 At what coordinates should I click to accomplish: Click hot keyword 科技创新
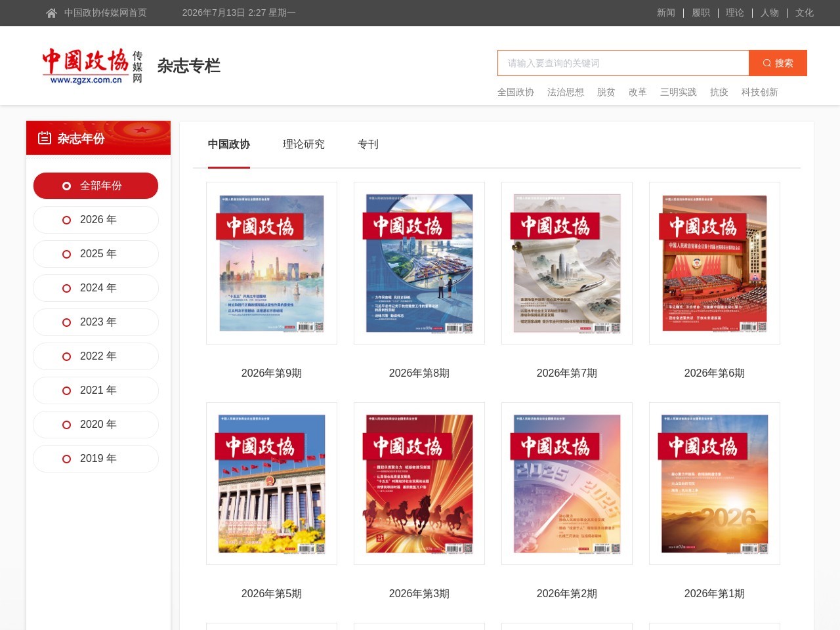pyautogui.click(x=760, y=92)
